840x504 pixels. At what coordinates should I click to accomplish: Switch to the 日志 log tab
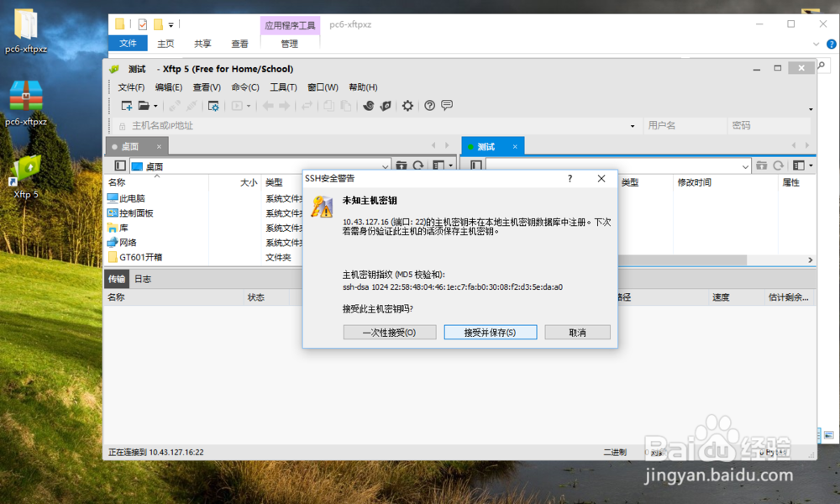(x=143, y=279)
